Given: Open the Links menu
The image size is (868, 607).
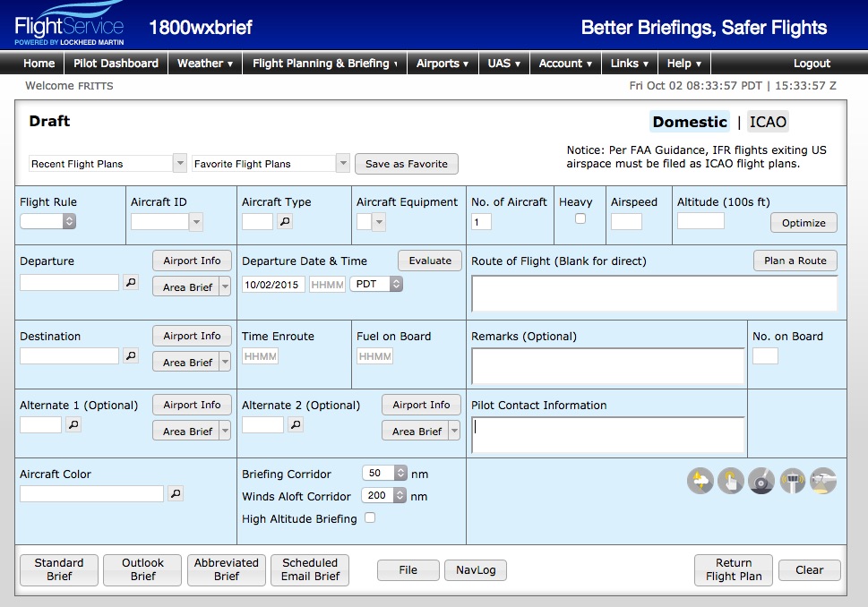Looking at the screenshot, I should 630,63.
